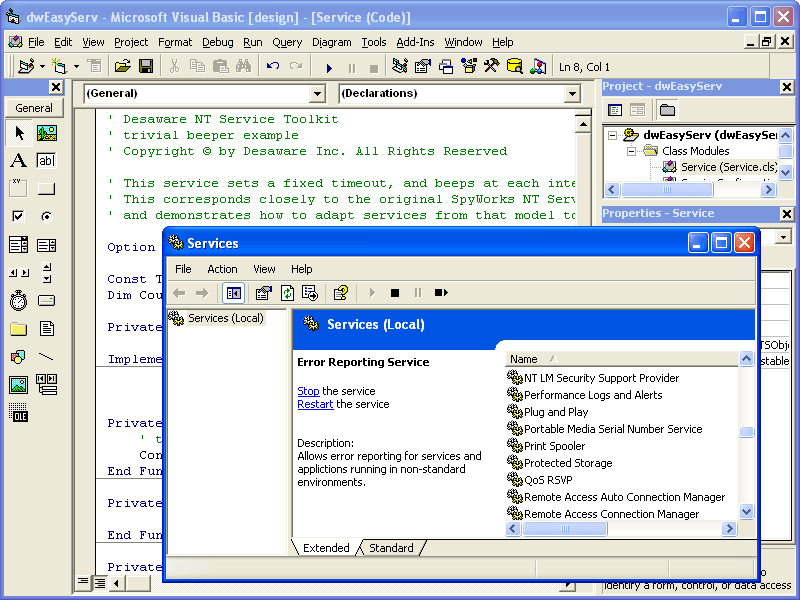
Task: Start the project with the Run arrow
Action: point(329,67)
